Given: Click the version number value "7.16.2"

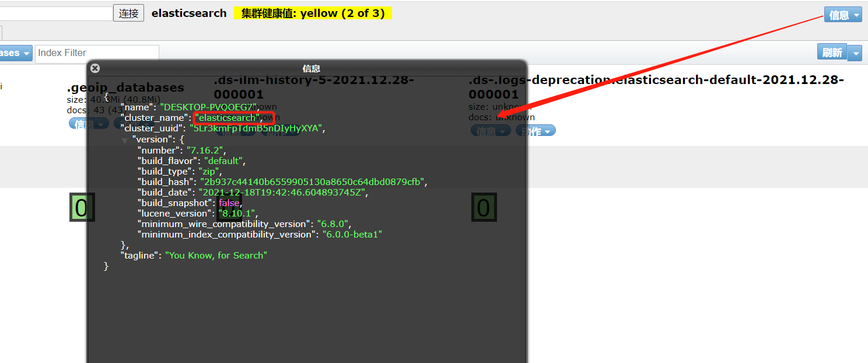Looking at the screenshot, I should click(x=205, y=151).
